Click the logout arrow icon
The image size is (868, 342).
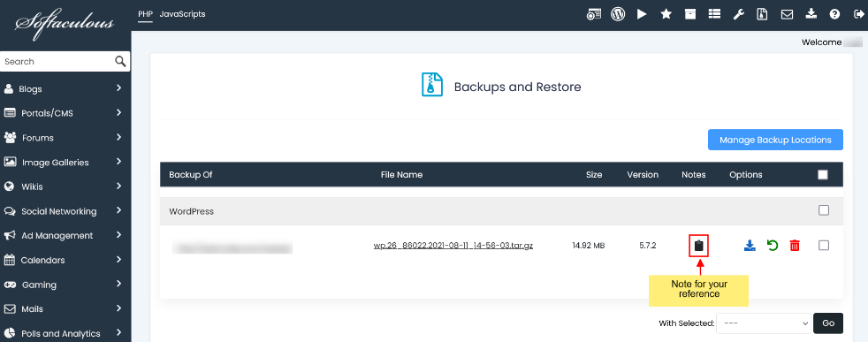click(858, 14)
